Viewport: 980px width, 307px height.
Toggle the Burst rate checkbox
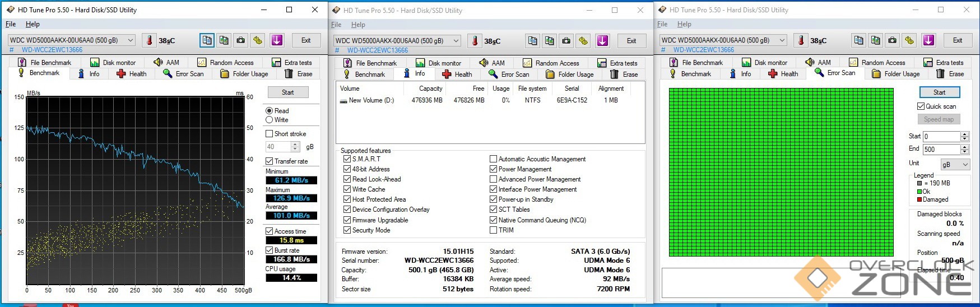coord(270,250)
